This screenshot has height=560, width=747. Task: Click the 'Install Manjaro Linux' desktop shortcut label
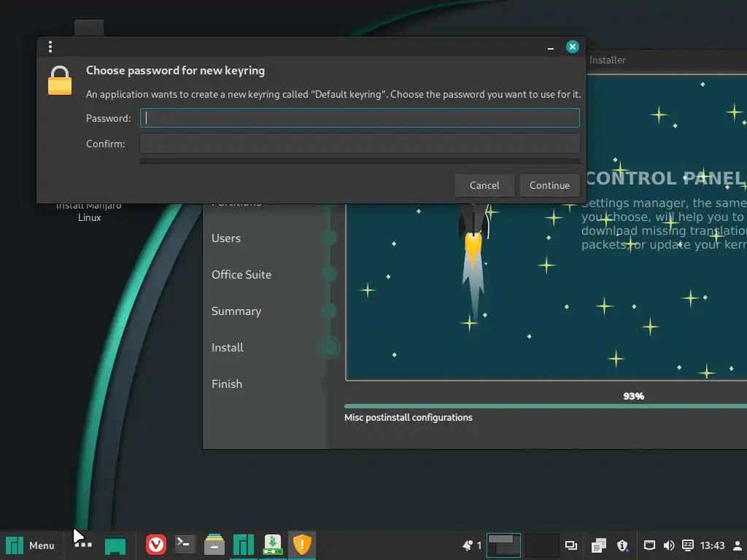tap(89, 211)
